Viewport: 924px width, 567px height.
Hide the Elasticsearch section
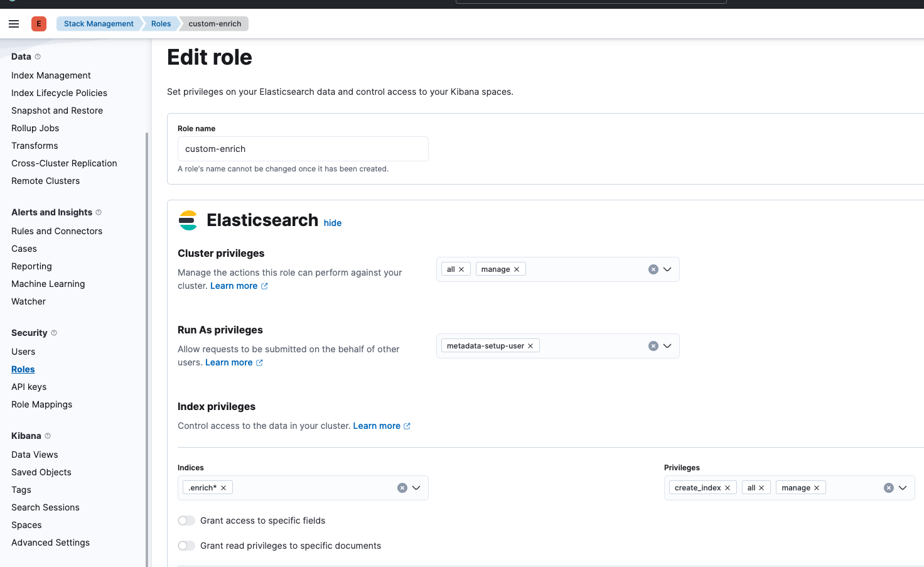tap(333, 223)
